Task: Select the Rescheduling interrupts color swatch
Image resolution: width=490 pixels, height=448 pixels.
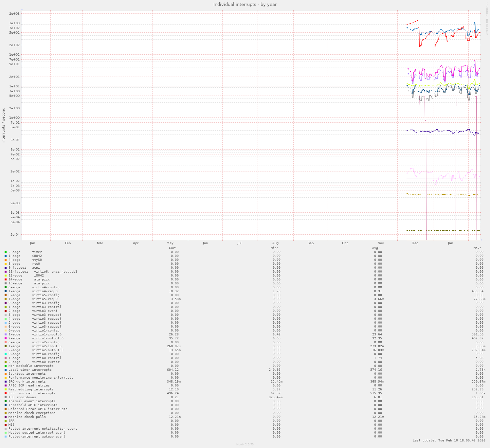Action: (x=6, y=389)
